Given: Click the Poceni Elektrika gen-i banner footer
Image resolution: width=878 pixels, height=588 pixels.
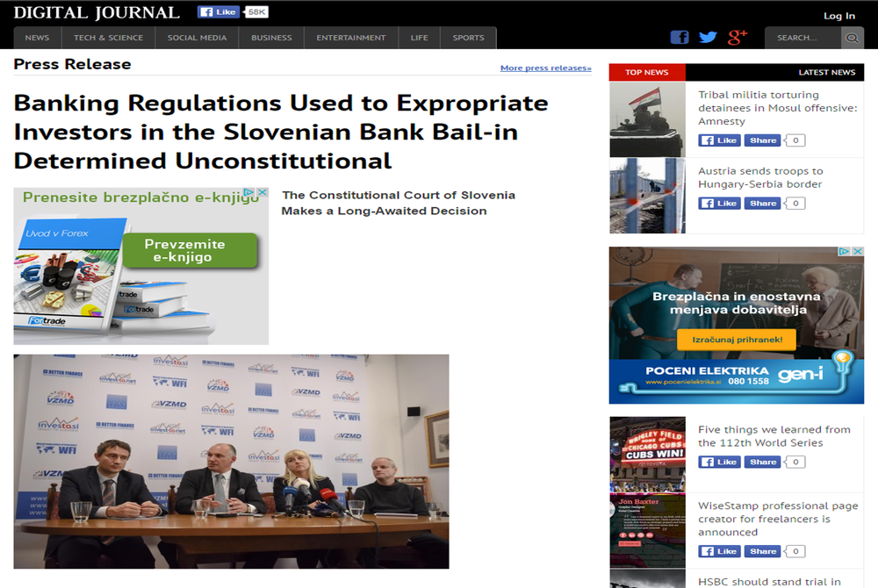Looking at the screenshot, I should tap(737, 381).
